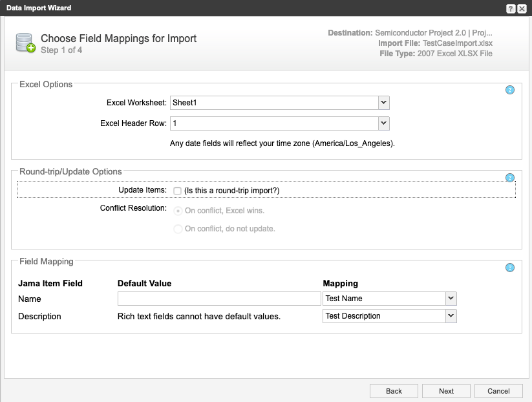Enable the Update Items checkbox
The width and height of the screenshot is (532, 402).
(x=178, y=191)
